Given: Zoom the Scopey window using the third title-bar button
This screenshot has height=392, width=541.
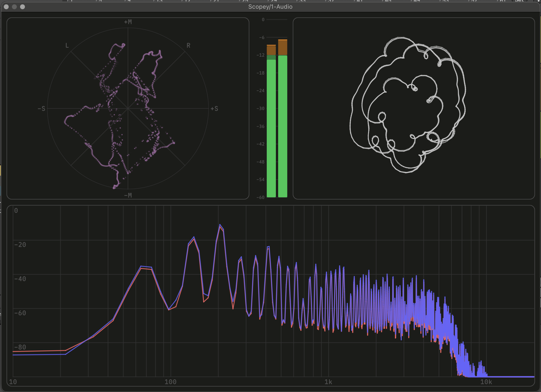Looking at the screenshot, I should point(22,7).
